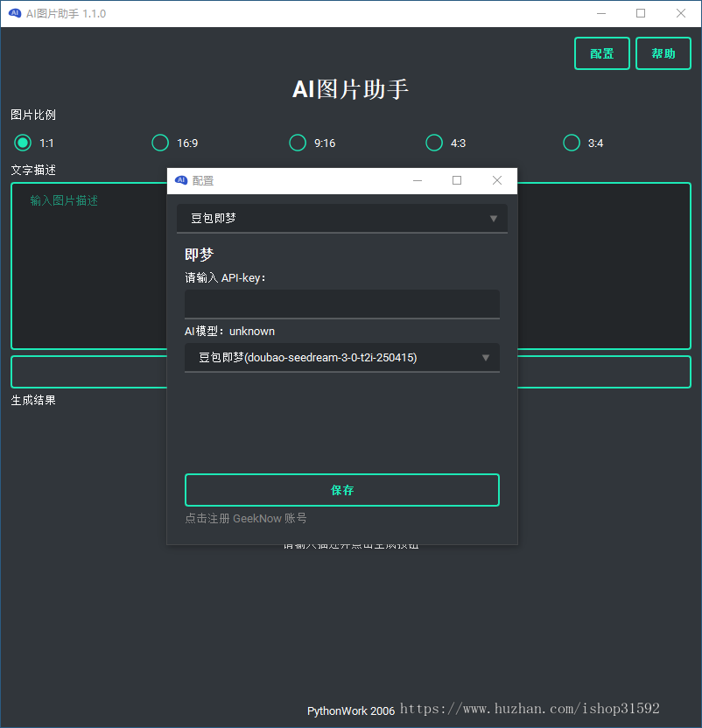
Task: Close the 配置 dialog window
Action: (497, 180)
